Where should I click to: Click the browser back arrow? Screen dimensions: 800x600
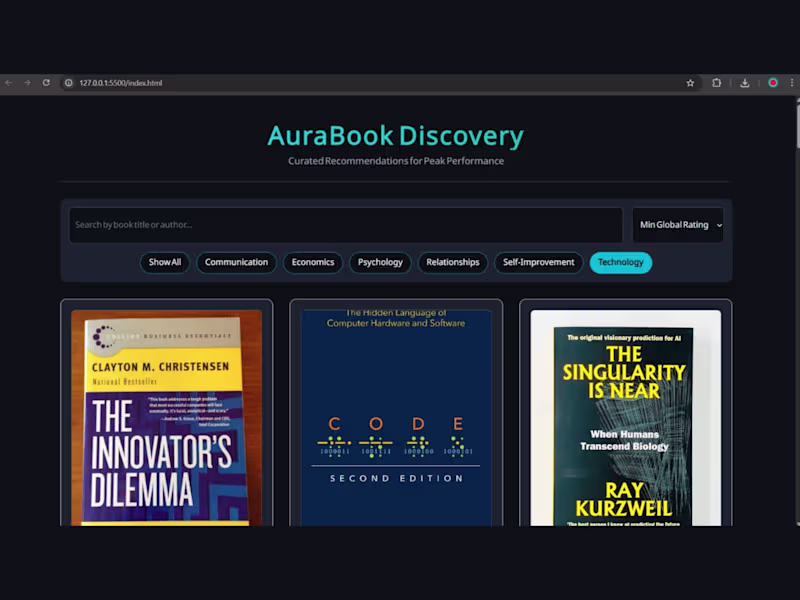click(9, 83)
